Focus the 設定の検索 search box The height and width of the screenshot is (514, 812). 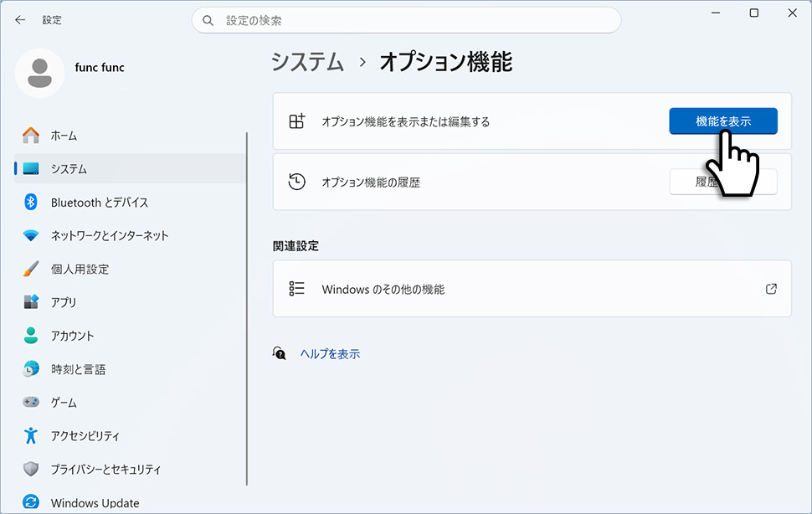pyautogui.click(x=407, y=20)
